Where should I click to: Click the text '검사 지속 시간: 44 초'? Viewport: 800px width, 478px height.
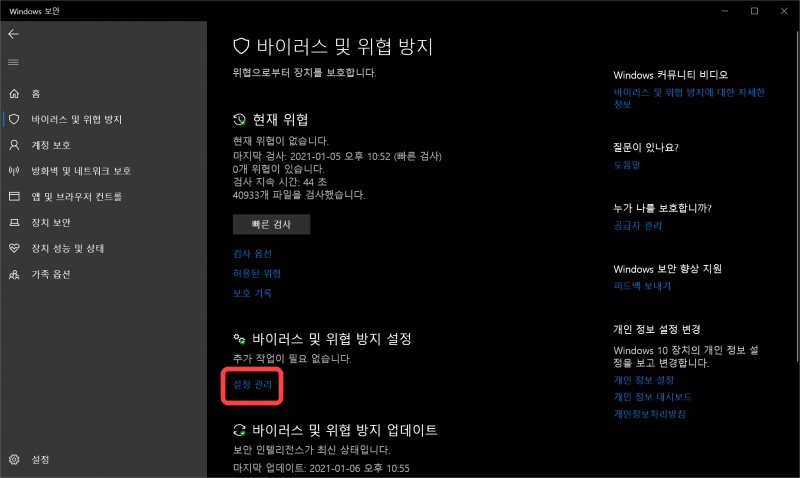280,182
